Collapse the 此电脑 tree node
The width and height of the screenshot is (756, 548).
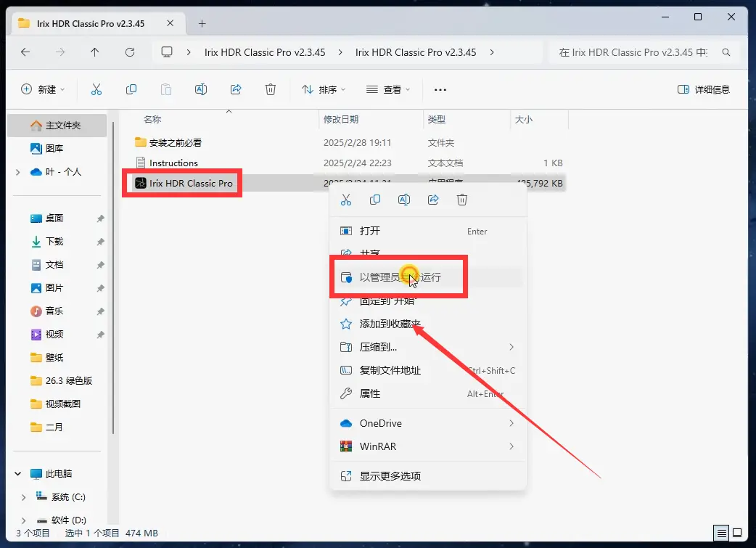pos(18,474)
